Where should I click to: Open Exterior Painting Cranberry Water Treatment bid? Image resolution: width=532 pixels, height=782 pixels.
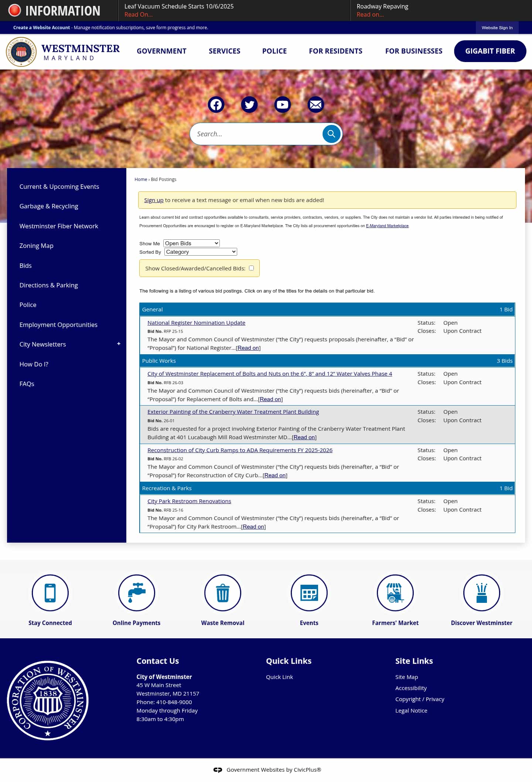[233, 412]
